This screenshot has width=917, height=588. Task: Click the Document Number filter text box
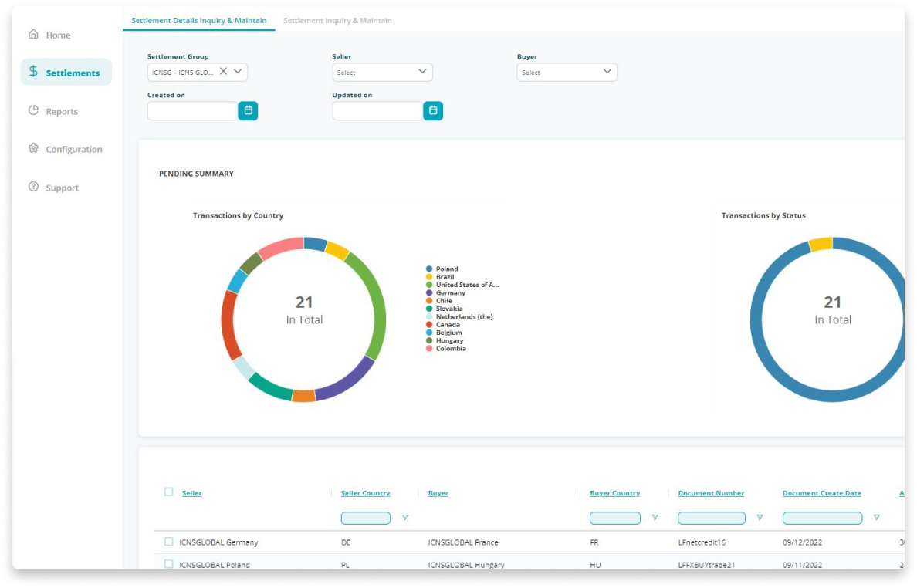pos(712,518)
